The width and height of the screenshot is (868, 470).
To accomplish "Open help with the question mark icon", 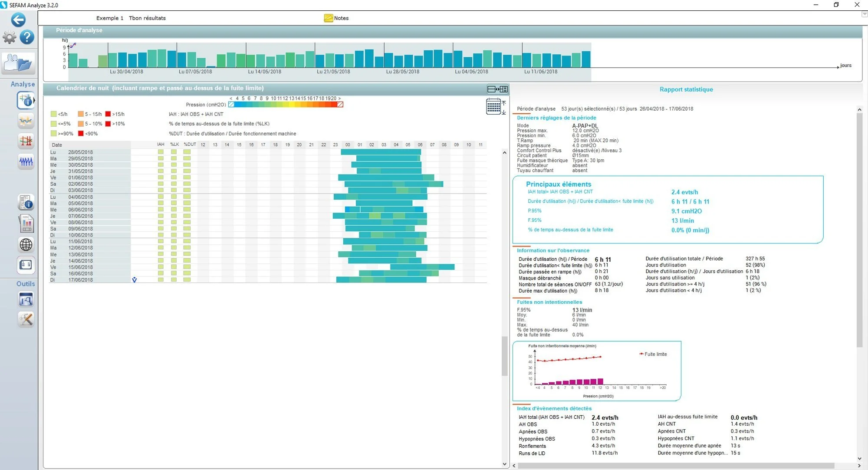I will 27,37.
